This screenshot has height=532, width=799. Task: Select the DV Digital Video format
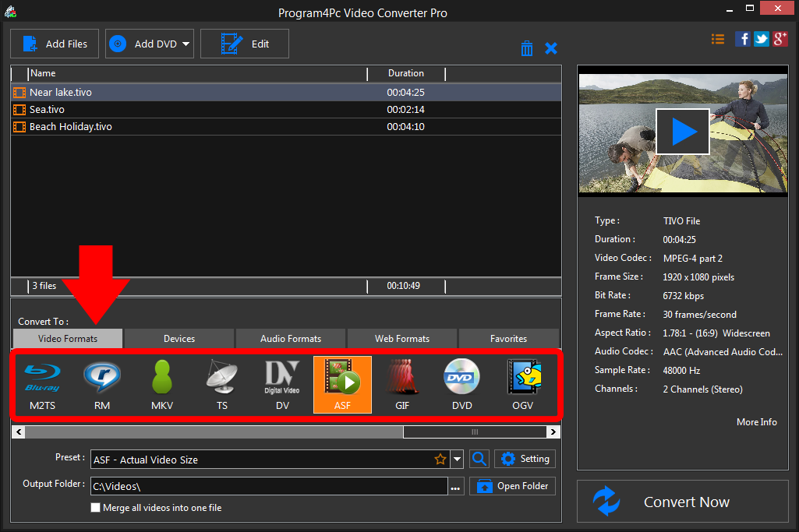[281, 384]
